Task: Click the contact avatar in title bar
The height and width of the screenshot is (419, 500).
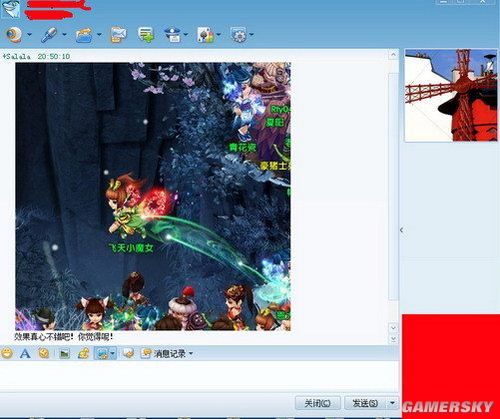Action: (11, 9)
